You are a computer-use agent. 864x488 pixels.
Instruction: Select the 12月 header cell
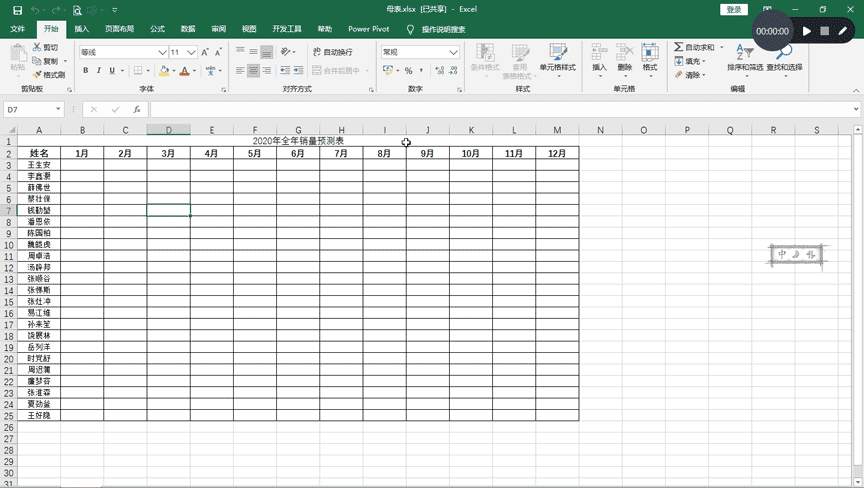[557, 153]
